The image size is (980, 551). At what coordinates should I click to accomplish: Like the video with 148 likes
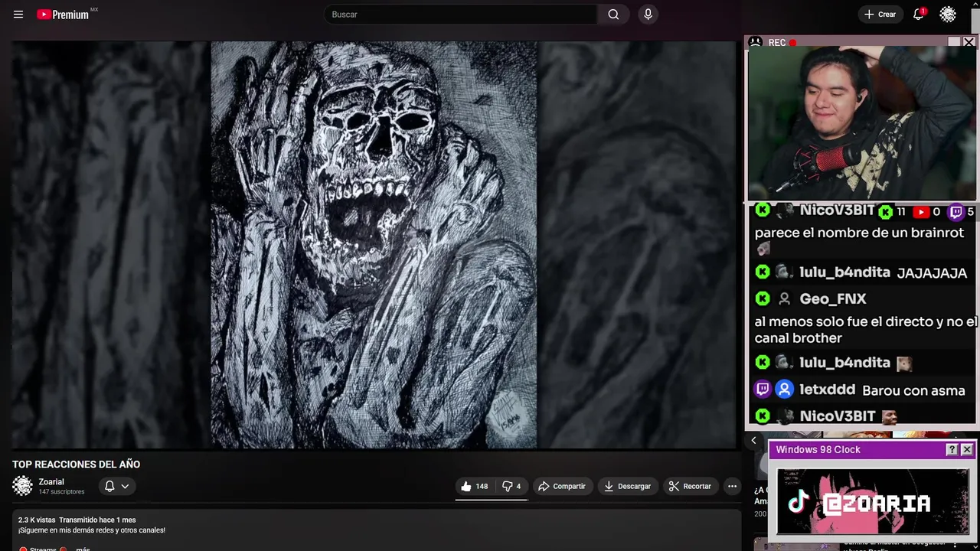[474, 486]
